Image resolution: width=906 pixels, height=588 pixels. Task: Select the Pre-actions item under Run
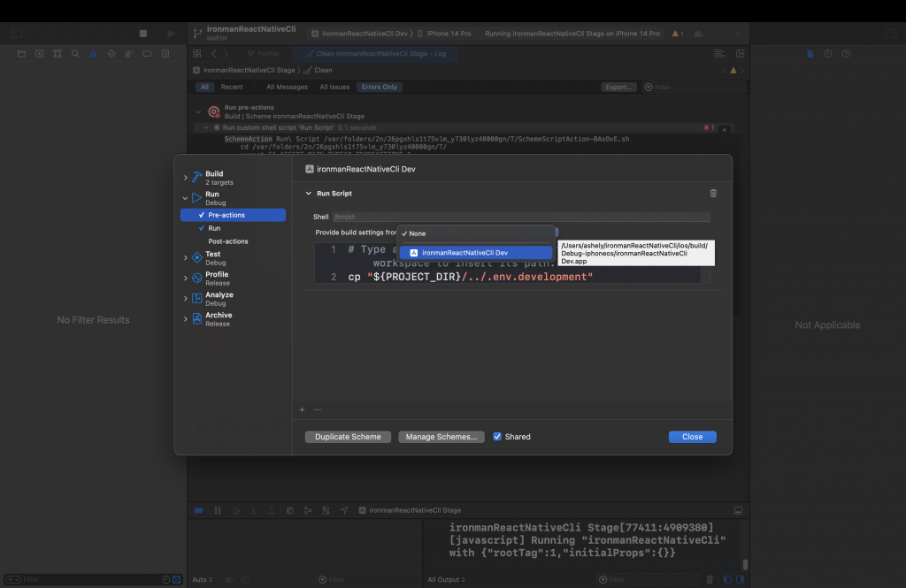[233, 215]
